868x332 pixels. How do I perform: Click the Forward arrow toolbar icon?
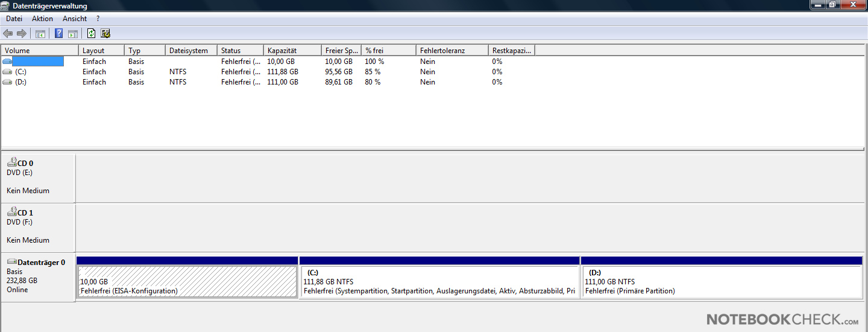point(22,34)
